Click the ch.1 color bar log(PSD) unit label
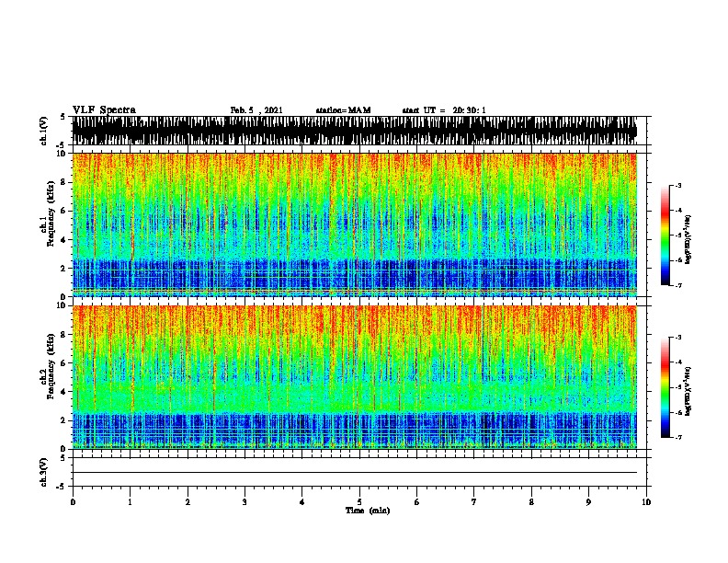The height and width of the screenshot is (563, 728). click(x=688, y=239)
